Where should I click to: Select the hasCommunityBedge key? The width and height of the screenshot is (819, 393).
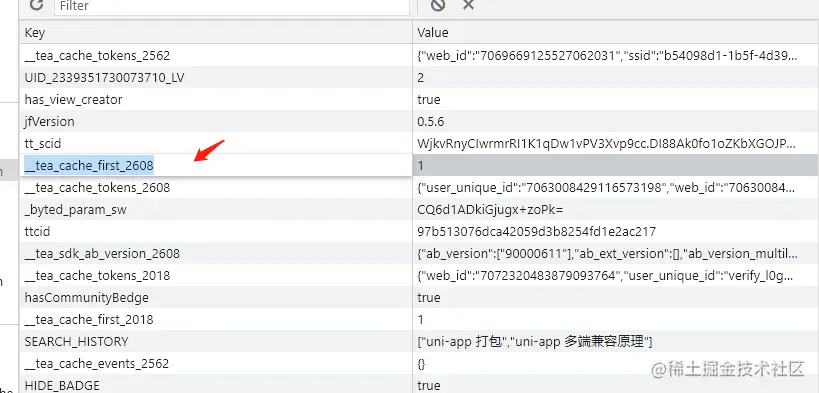(x=87, y=297)
